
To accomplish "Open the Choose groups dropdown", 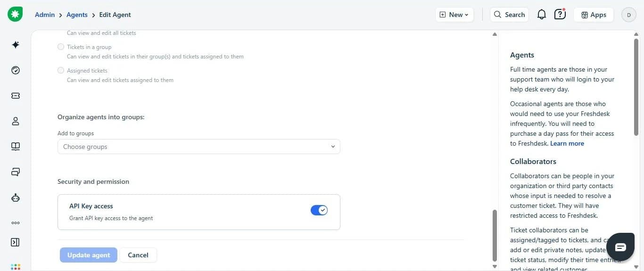I will click(x=198, y=147).
